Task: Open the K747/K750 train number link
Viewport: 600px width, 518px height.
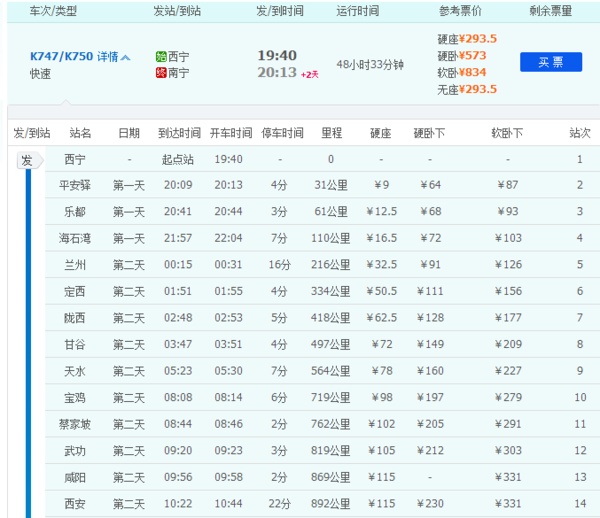Action: [x=61, y=56]
